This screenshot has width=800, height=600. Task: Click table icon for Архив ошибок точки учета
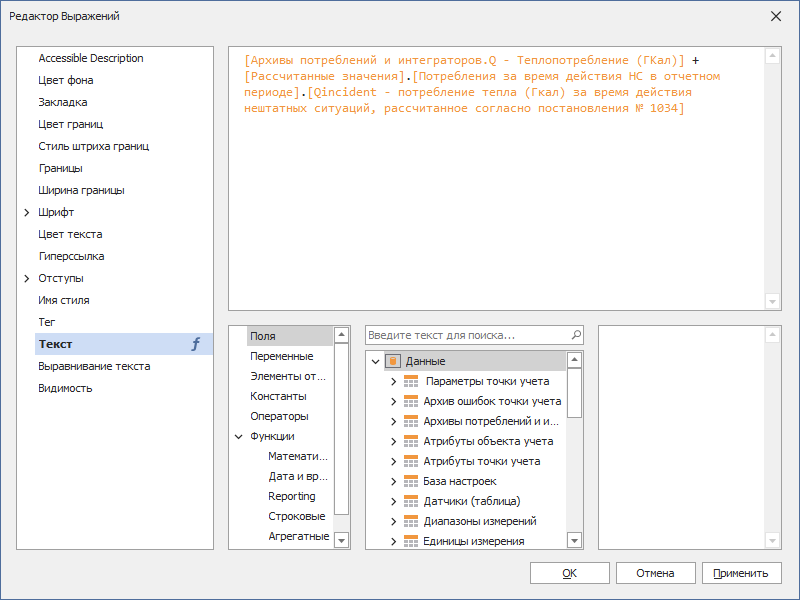[411, 401]
